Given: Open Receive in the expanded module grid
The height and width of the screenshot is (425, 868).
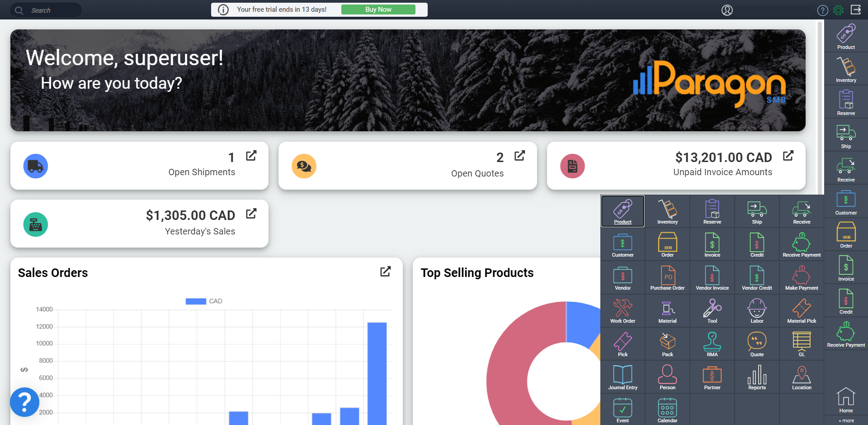Looking at the screenshot, I should [x=802, y=211].
